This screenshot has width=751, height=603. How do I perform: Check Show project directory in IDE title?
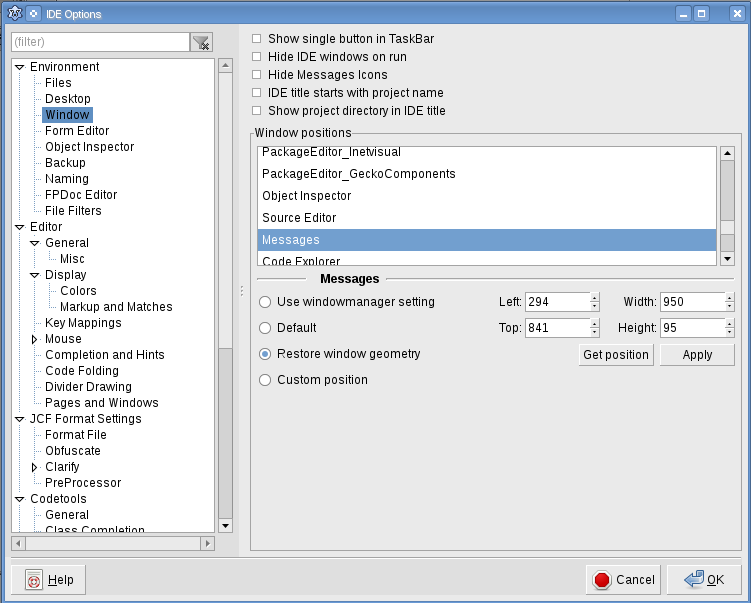click(x=257, y=111)
